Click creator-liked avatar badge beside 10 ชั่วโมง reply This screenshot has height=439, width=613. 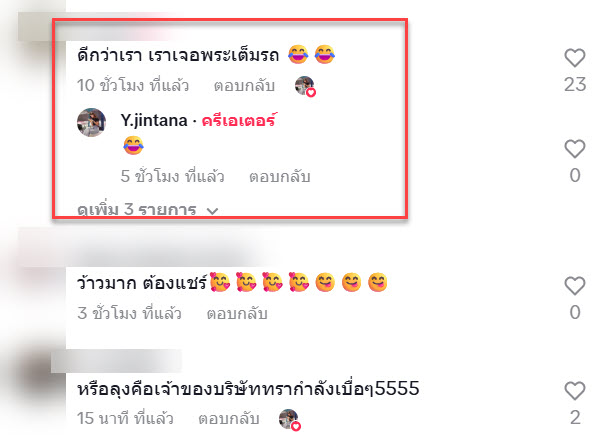click(x=305, y=86)
